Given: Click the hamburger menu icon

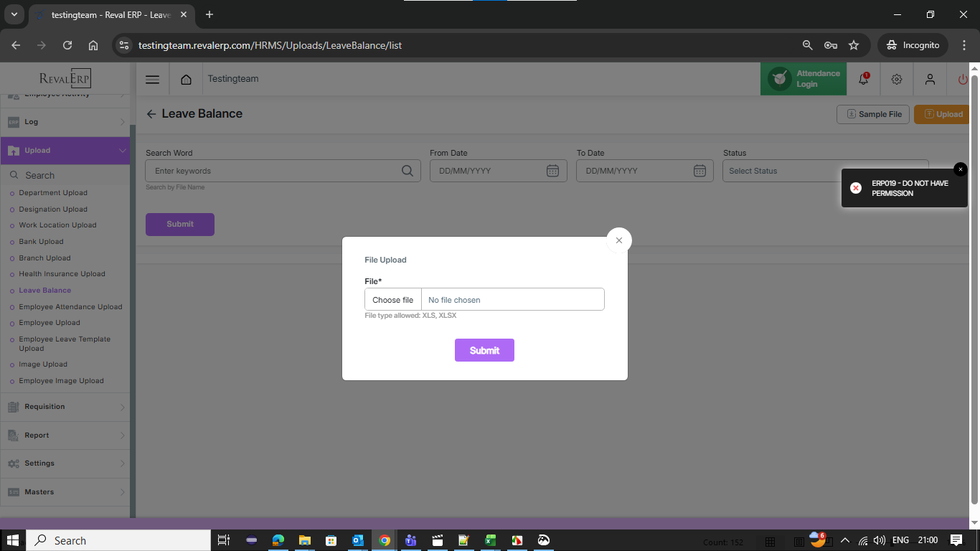Looking at the screenshot, I should (x=152, y=80).
